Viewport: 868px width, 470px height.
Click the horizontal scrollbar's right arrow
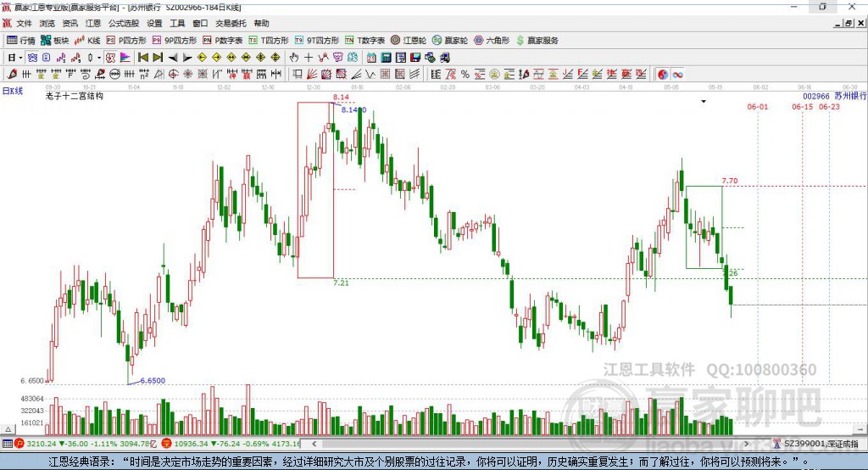[x=746, y=444]
